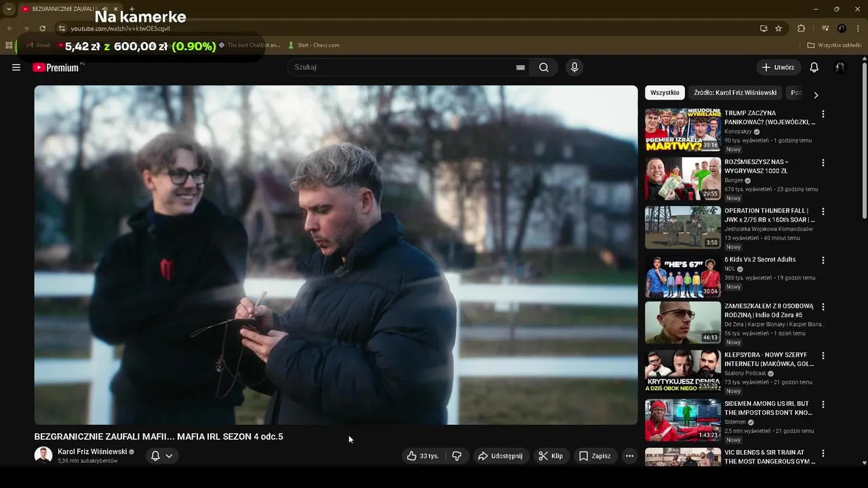The width and height of the screenshot is (868, 488).
Task: Open options for ROZŚMIESZYSZ NAS video
Action: [823, 163]
